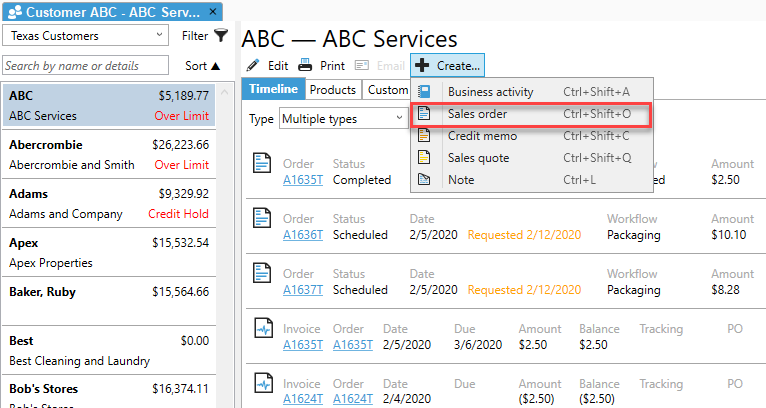Click the 3/6/2020 due date
This screenshot has width=766, height=408.
478,345
